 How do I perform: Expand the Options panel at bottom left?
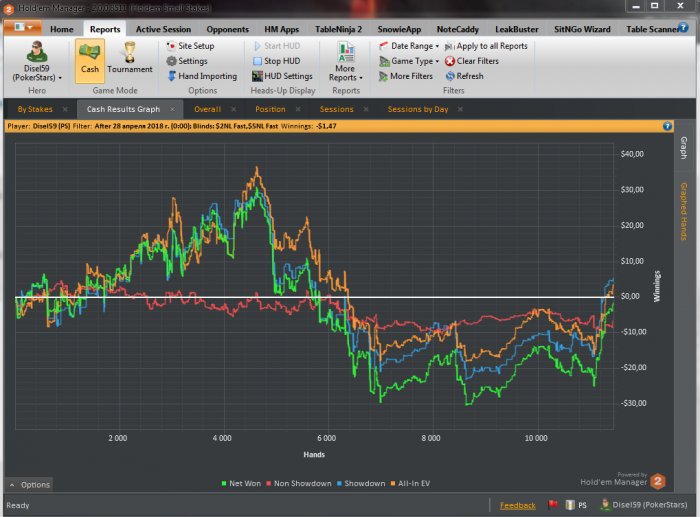tap(29, 485)
